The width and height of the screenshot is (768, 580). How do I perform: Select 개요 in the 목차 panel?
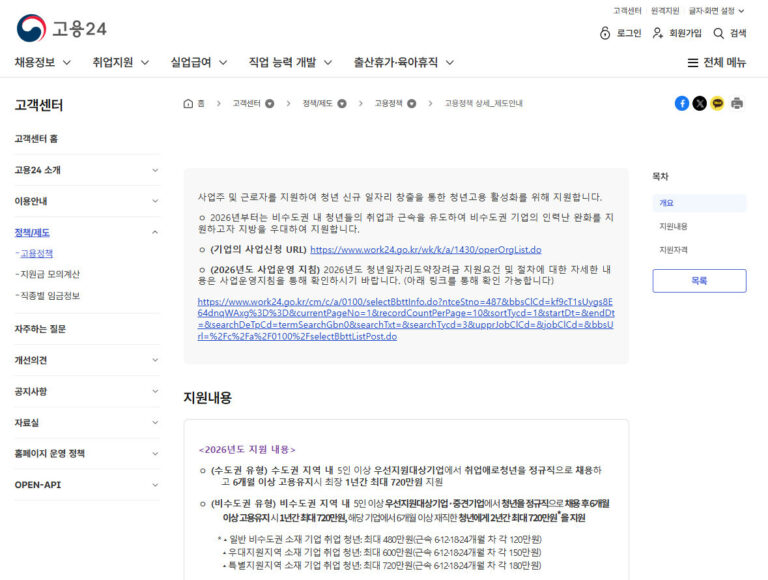699,203
